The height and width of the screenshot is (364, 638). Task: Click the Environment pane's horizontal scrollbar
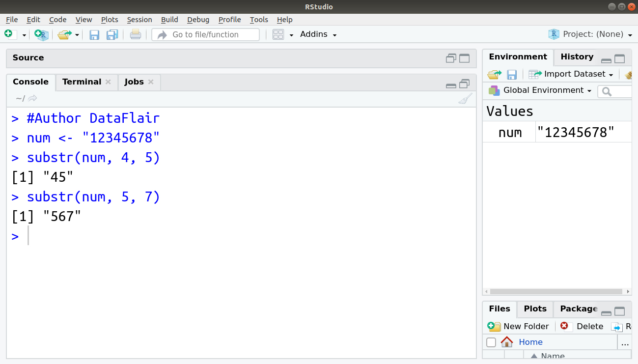pyautogui.click(x=557, y=291)
